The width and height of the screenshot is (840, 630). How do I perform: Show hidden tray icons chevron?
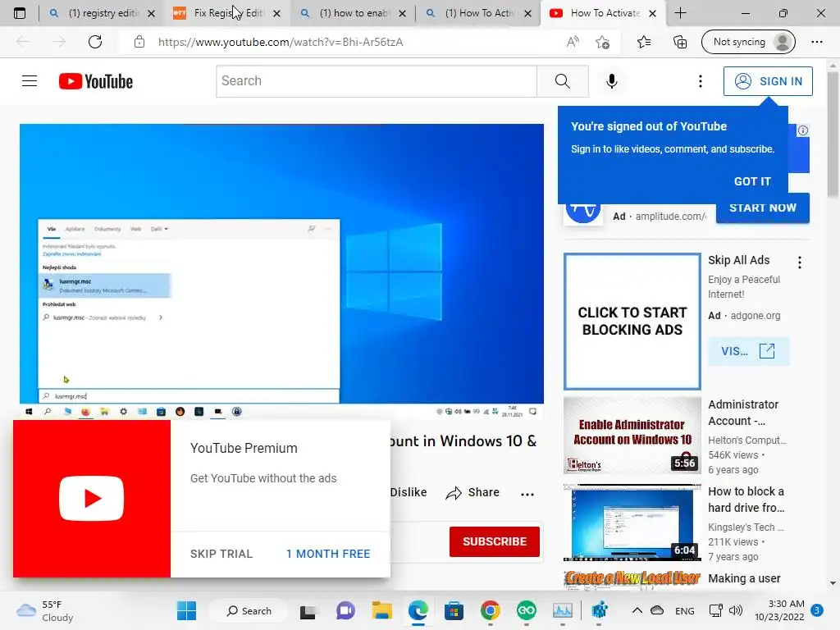(637, 610)
